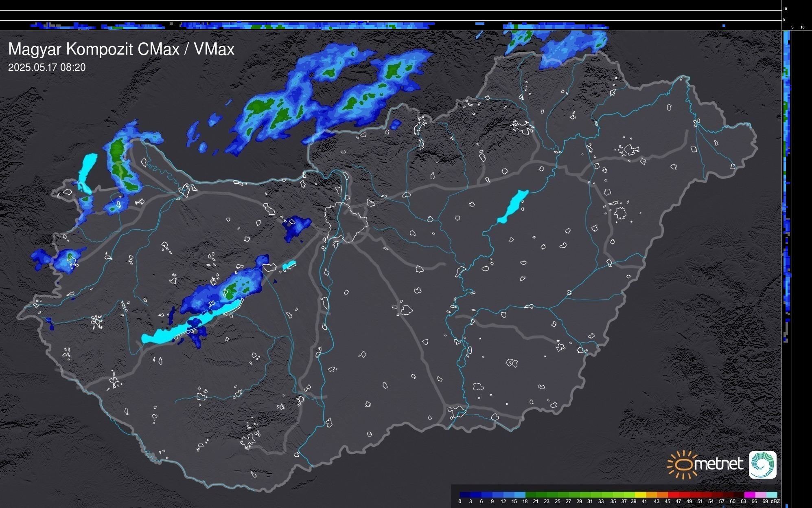The image size is (812, 508).
Task: Click the bright red 45 dBZ legend swatch
Action: pyautogui.click(x=672, y=495)
